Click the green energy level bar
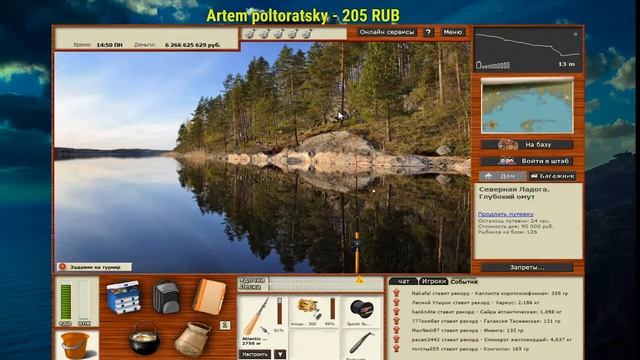The width and height of the screenshot is (640, 360). tap(66, 302)
